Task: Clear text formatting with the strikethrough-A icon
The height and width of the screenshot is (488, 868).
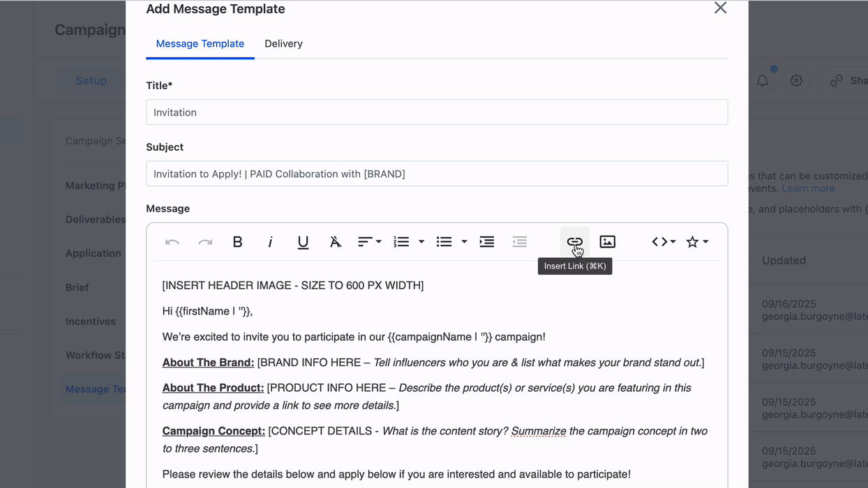Action: click(x=336, y=242)
